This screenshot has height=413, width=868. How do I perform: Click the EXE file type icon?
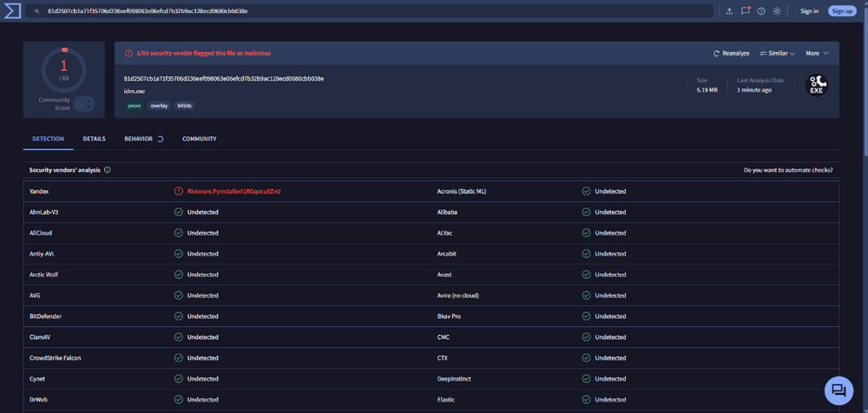click(817, 86)
